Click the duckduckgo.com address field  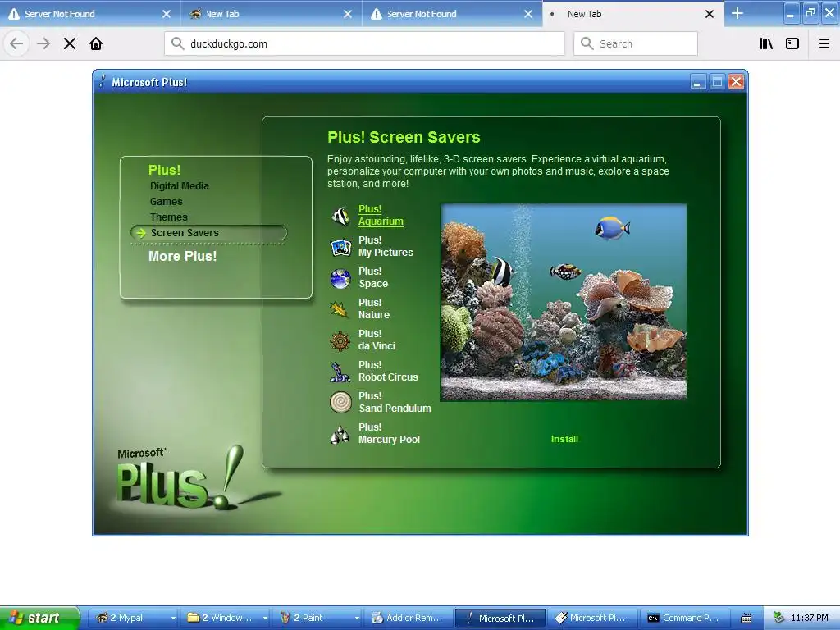pyautogui.click(x=364, y=43)
